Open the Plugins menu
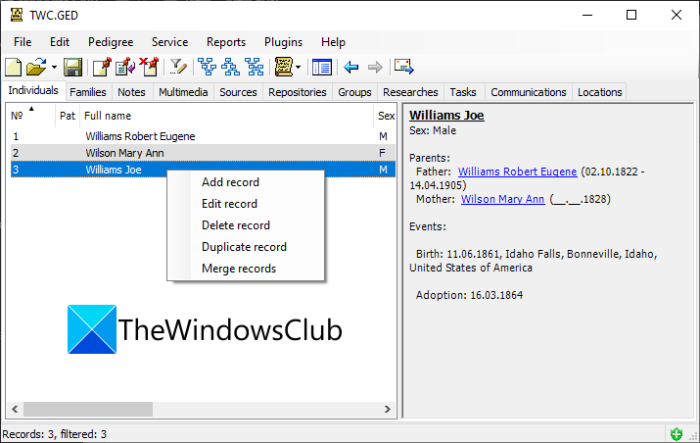The height and width of the screenshot is (443, 700). click(x=283, y=42)
